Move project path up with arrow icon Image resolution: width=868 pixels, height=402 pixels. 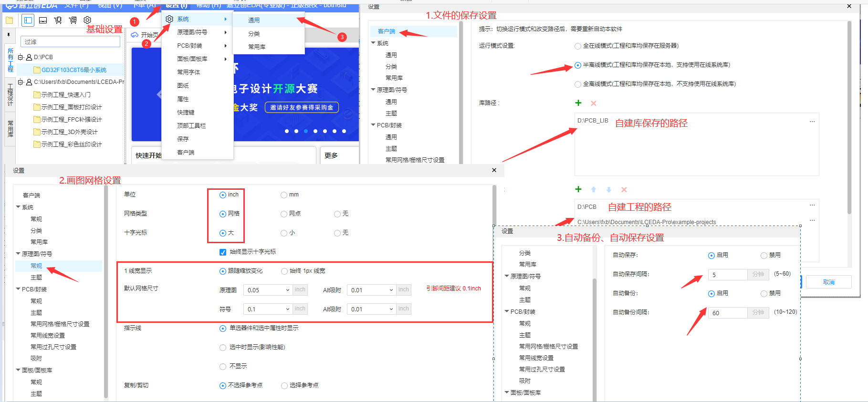tap(594, 189)
